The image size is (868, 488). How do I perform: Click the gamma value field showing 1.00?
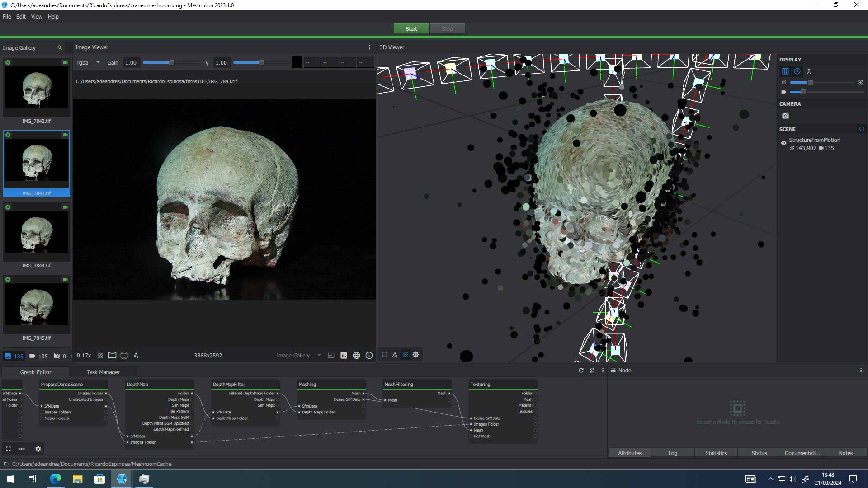coord(221,63)
